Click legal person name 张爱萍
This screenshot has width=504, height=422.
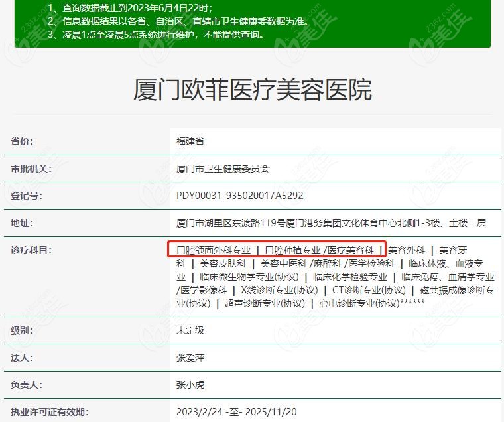(x=190, y=358)
